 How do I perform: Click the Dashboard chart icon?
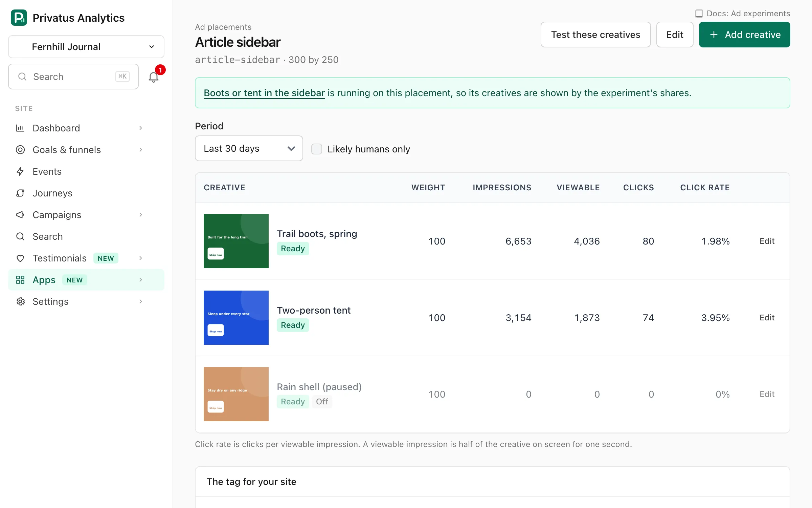pos(20,128)
